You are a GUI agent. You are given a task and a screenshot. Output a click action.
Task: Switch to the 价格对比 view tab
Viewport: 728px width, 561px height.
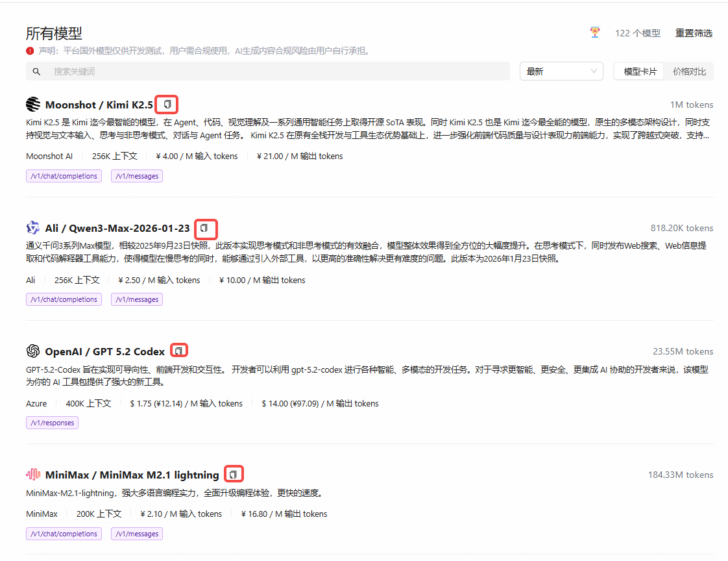pos(689,71)
